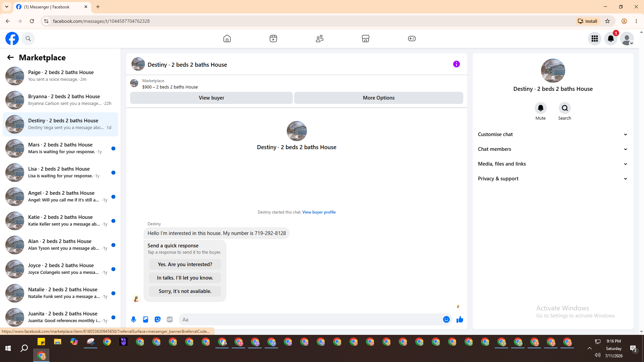
Task: Expand the Privacy & support section
Action: click(x=553, y=179)
